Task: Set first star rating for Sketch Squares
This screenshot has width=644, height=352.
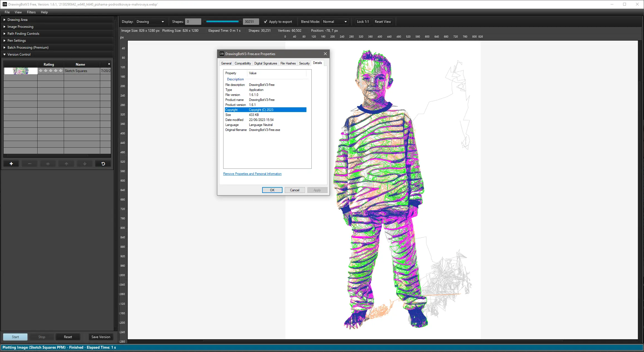Action: click(41, 71)
